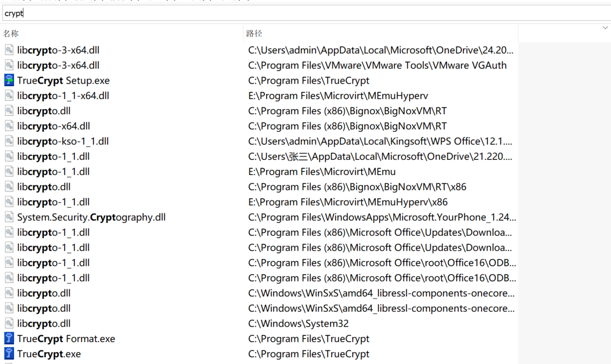Click the icon of libcrypto-1_1.dll in MEmuHyperv\x86

pyautogui.click(x=9, y=202)
